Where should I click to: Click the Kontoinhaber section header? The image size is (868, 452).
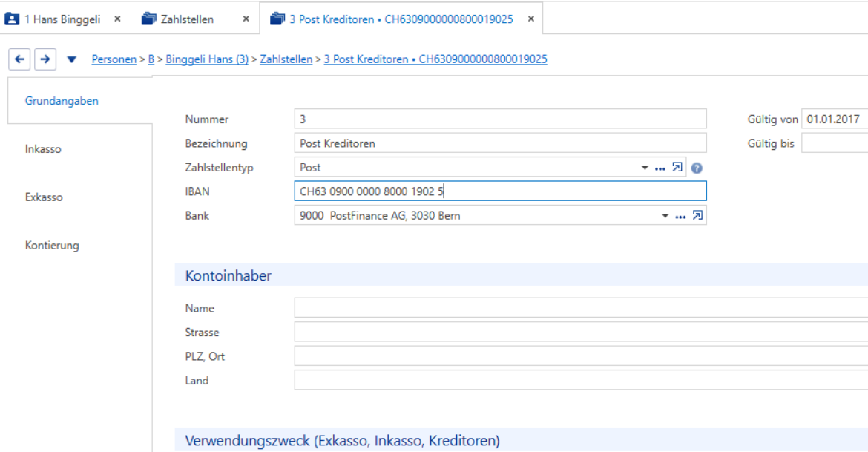point(522,275)
